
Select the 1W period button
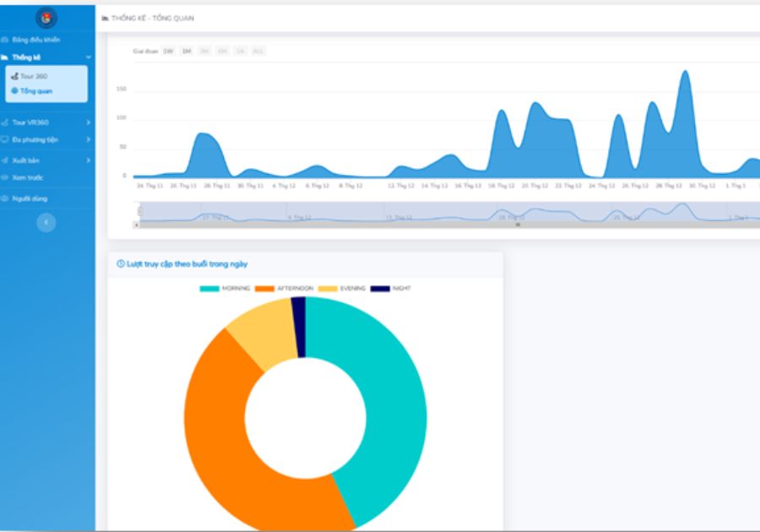(168, 52)
